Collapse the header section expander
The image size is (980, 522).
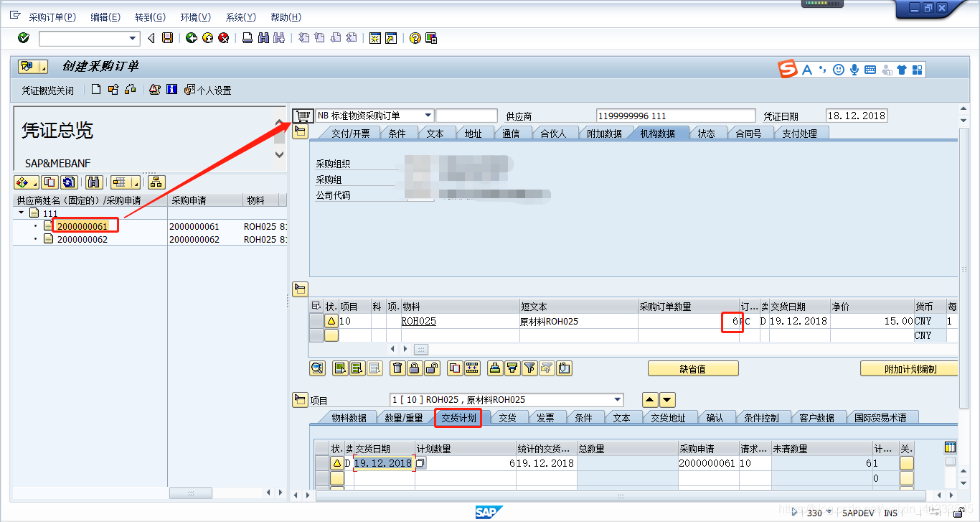click(x=300, y=131)
